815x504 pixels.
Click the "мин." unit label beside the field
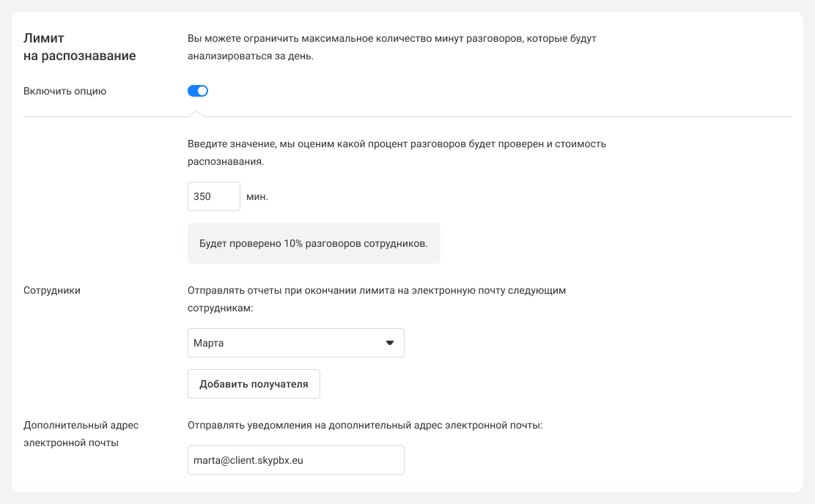coord(257,197)
